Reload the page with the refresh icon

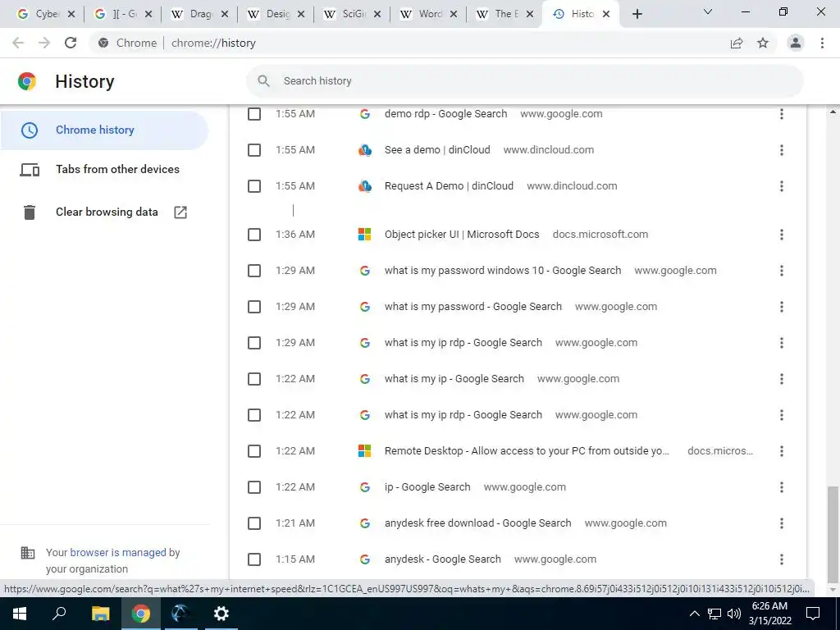click(71, 43)
